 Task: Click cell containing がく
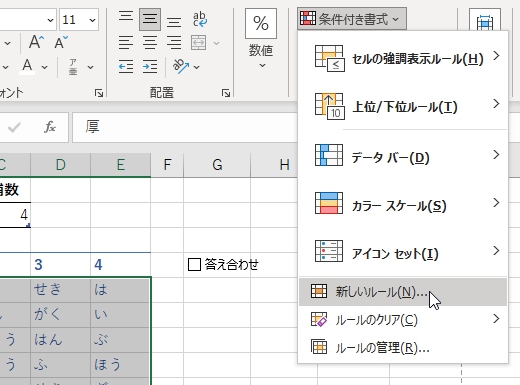point(60,315)
